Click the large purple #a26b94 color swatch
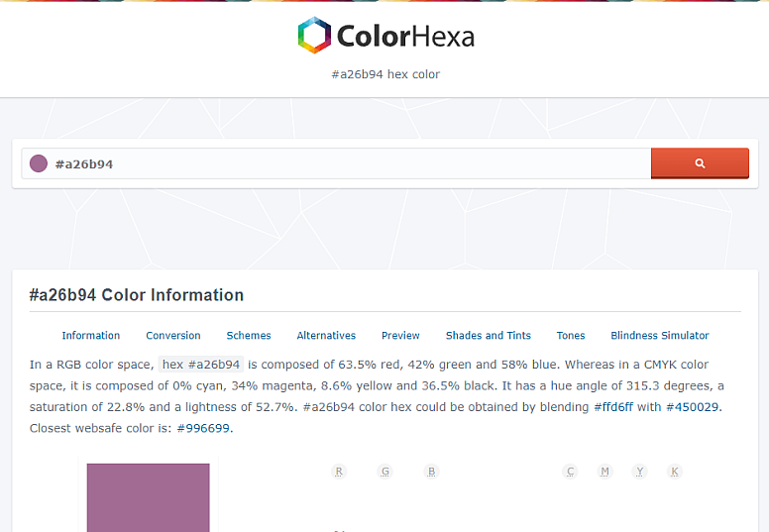The image size is (769, 532). pyautogui.click(x=148, y=497)
